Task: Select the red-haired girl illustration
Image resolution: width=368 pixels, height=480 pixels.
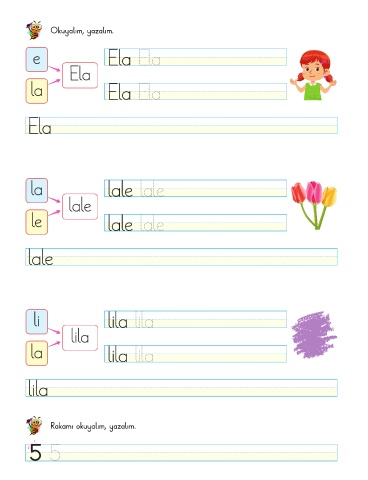Action: (313, 75)
